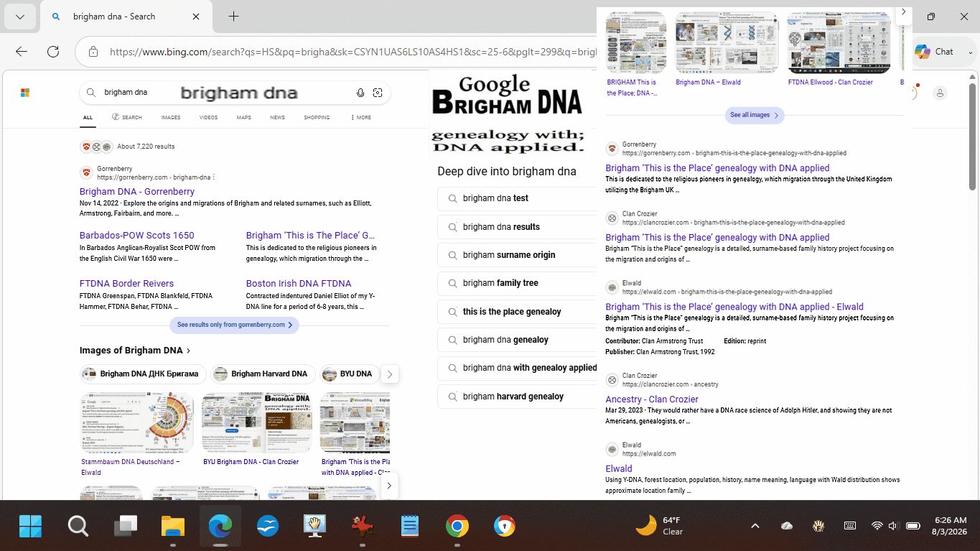980x551 pixels.
Task: Switch to the NEWS tab
Action: pos(278,117)
